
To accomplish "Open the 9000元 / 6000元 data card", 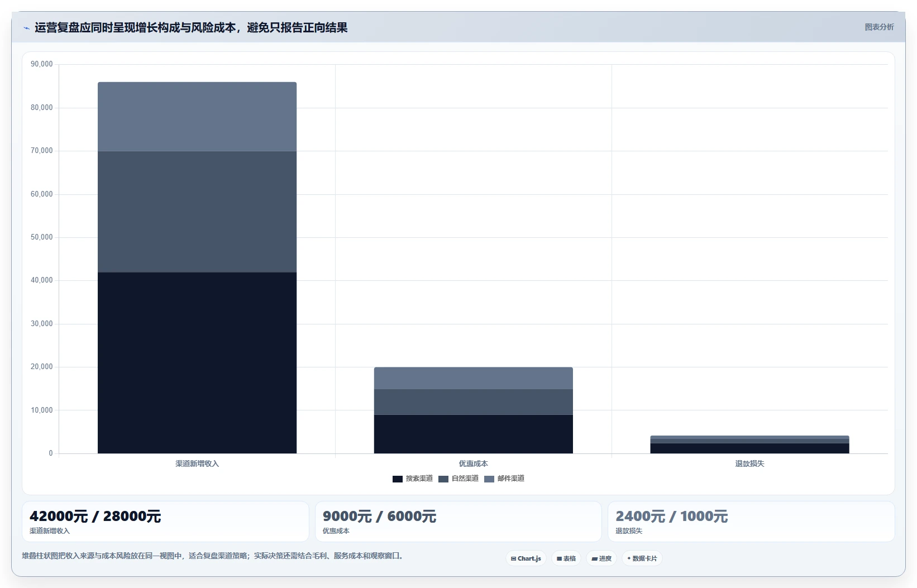I will coord(458,522).
